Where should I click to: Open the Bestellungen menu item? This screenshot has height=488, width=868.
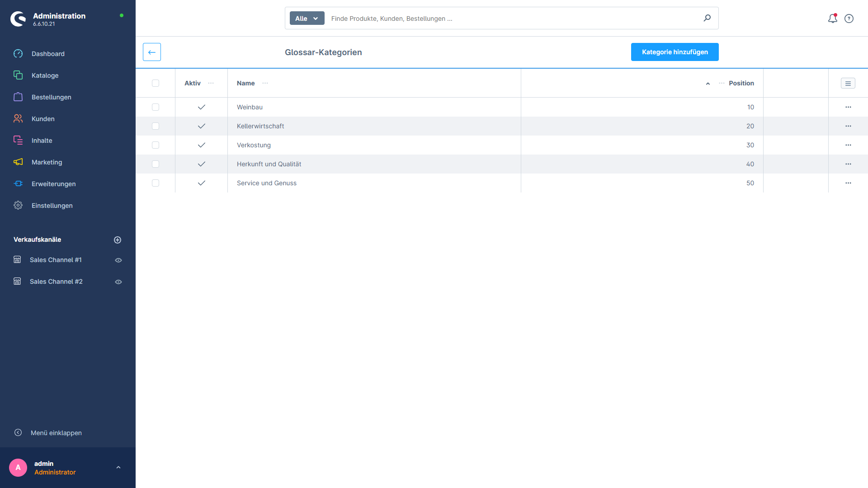pos(51,97)
